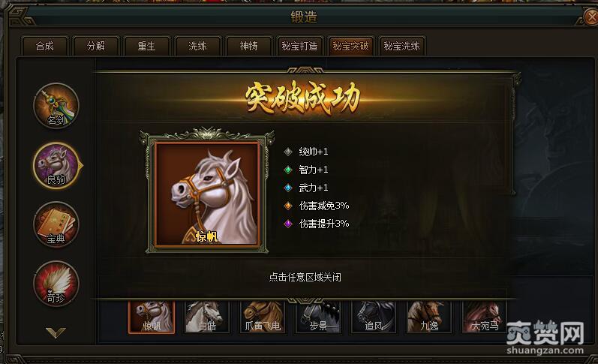
Task: Switch to the 秘宝打造 tab
Action: [300, 47]
